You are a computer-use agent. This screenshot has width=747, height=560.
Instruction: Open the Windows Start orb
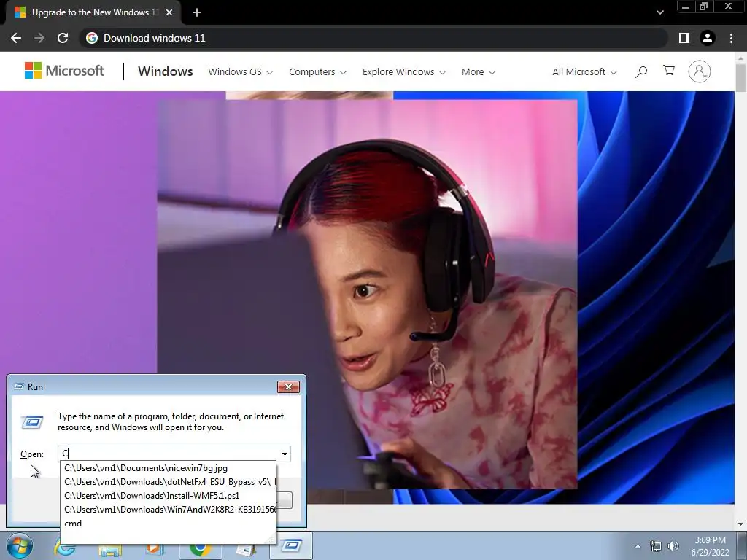click(x=20, y=546)
